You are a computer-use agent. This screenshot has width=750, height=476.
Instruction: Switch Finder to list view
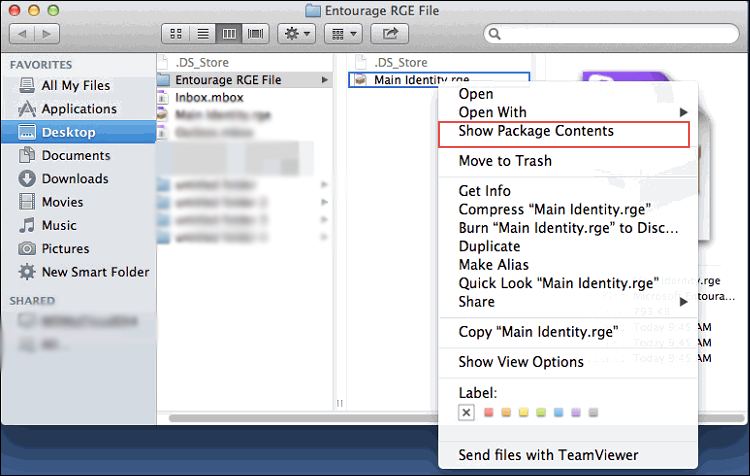pyautogui.click(x=203, y=34)
